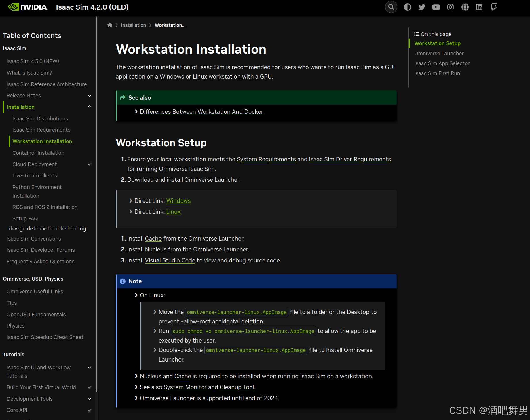Viewport: 530px width, 420px height.
Task: Expand Build Your First Virtual World chevron
Action: click(89, 387)
